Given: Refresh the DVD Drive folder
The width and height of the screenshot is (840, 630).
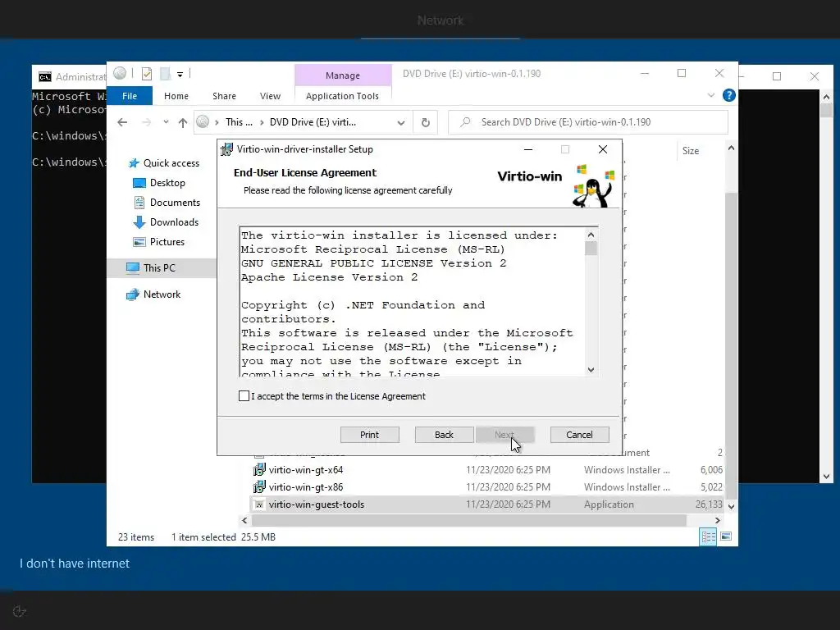Looking at the screenshot, I should [426, 123].
